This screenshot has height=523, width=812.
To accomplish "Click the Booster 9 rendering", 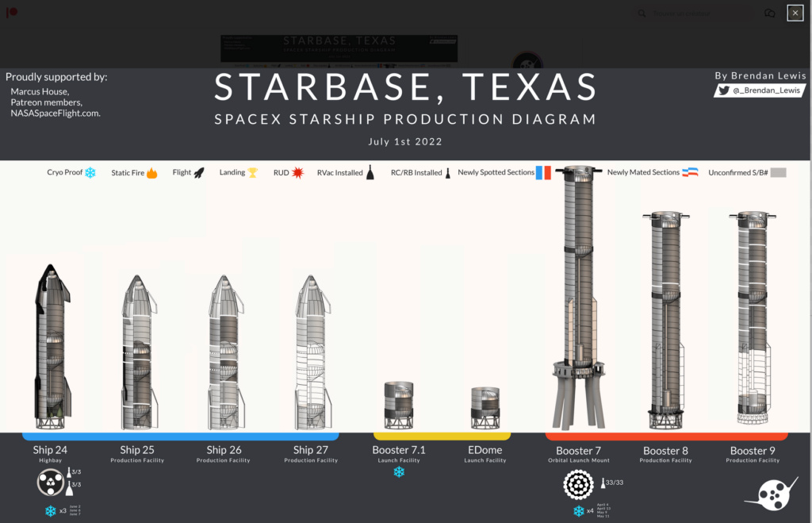I will [753, 317].
